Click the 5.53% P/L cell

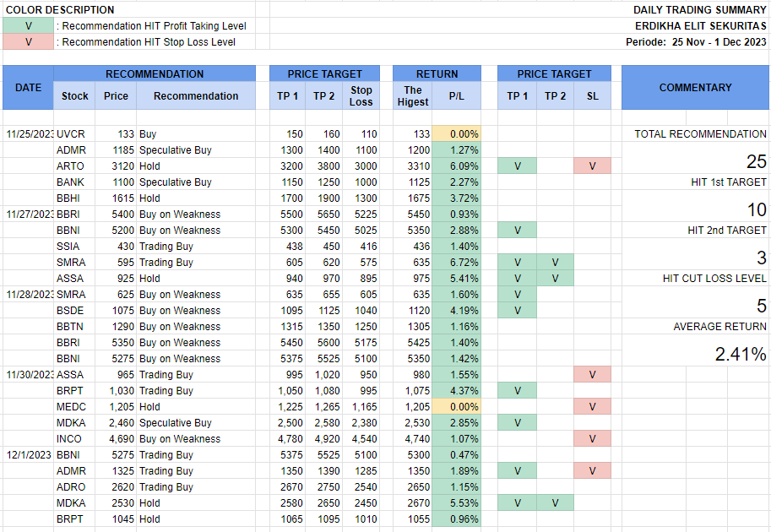[x=456, y=503]
